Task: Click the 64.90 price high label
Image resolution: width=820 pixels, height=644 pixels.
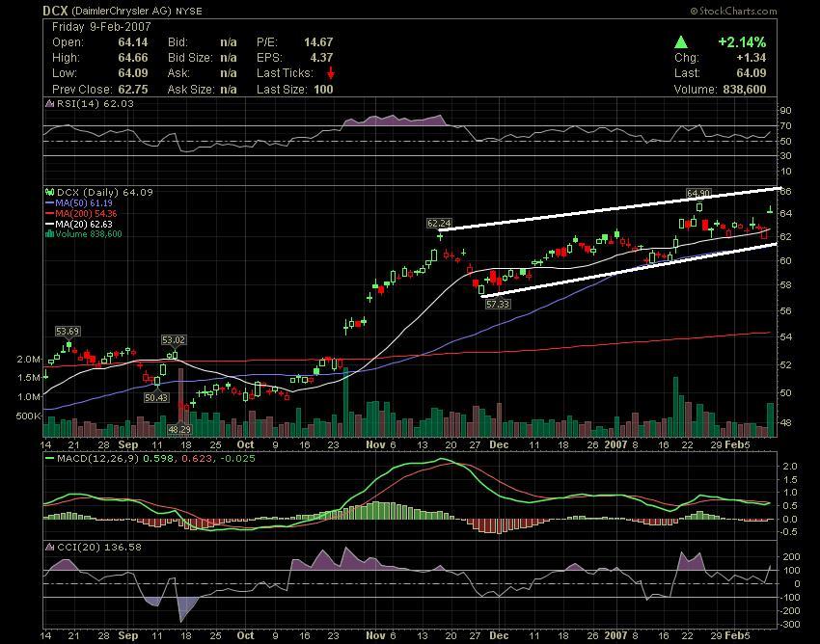Action: pyautogui.click(x=698, y=193)
